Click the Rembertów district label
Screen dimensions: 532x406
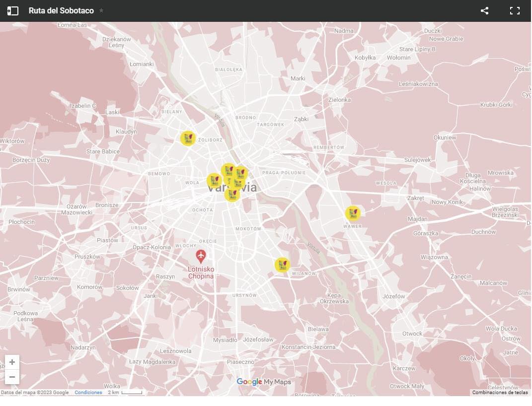pos(328,147)
